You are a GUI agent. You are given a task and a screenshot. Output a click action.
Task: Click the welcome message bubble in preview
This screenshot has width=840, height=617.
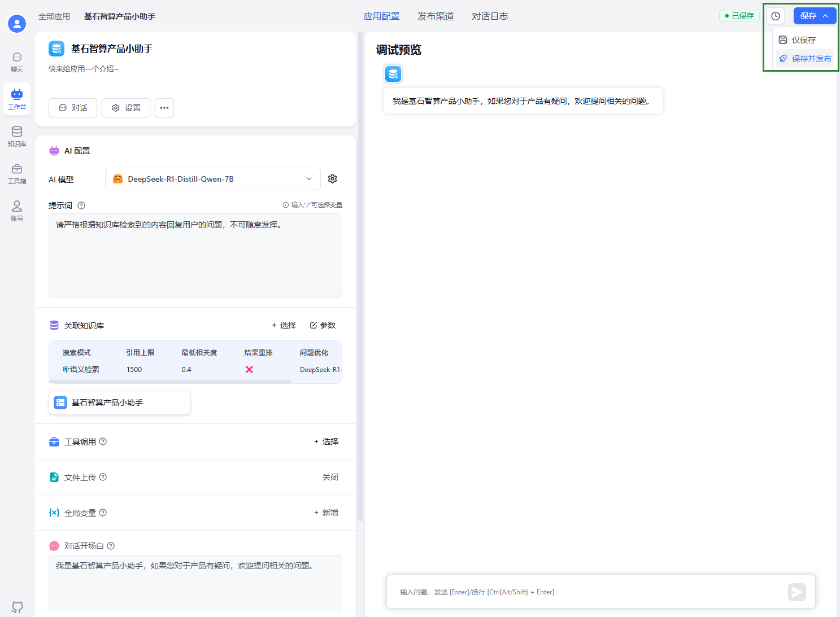coord(523,101)
